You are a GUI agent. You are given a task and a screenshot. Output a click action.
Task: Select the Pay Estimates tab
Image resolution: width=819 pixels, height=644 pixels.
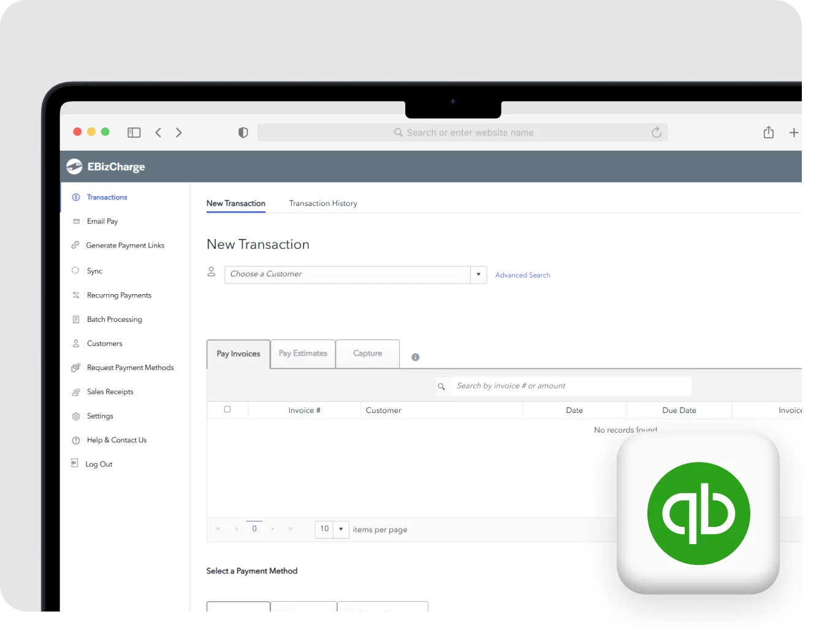pyautogui.click(x=303, y=354)
